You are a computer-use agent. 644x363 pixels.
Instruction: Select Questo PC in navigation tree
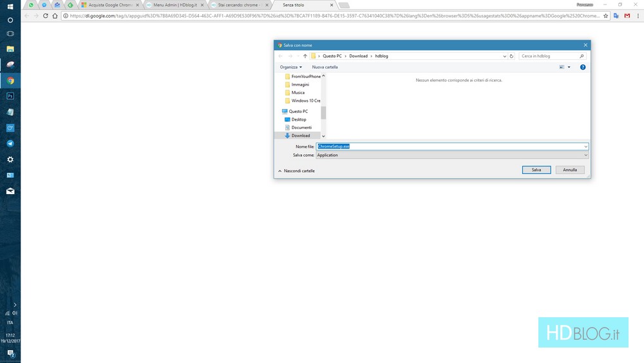pyautogui.click(x=294, y=112)
